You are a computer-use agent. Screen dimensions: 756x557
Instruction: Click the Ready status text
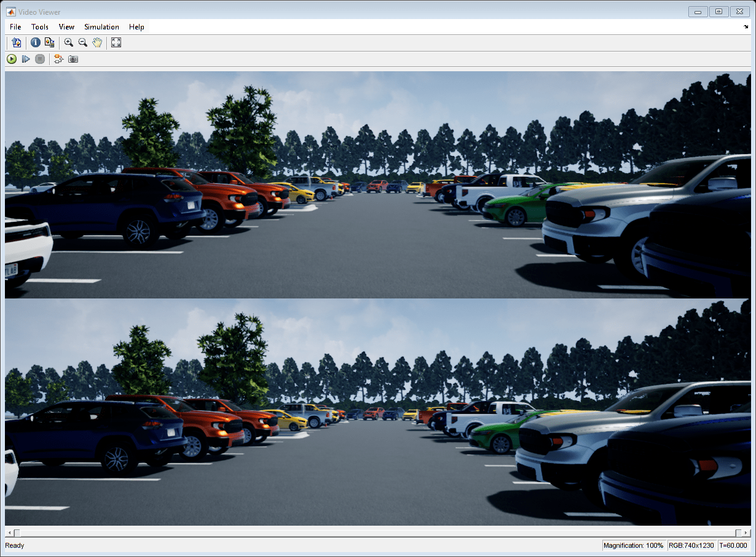click(x=15, y=545)
